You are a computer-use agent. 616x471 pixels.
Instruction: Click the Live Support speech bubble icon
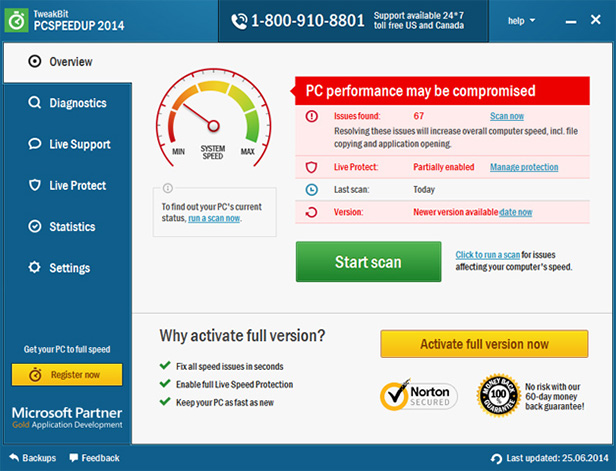35,144
